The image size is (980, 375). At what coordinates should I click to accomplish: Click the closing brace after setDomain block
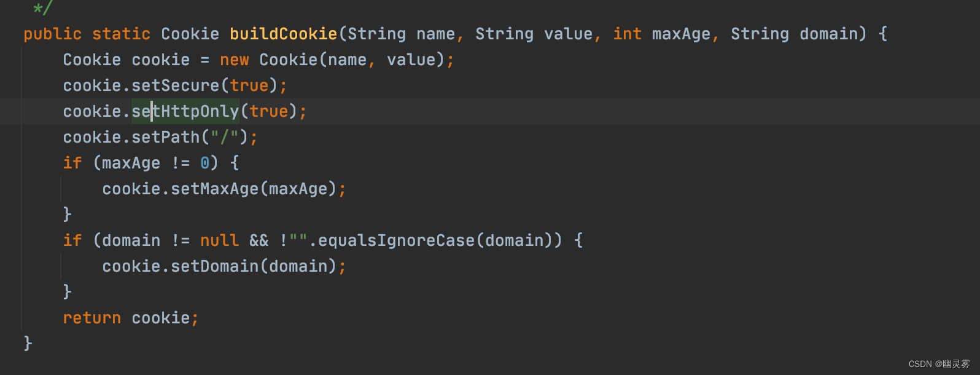(67, 291)
